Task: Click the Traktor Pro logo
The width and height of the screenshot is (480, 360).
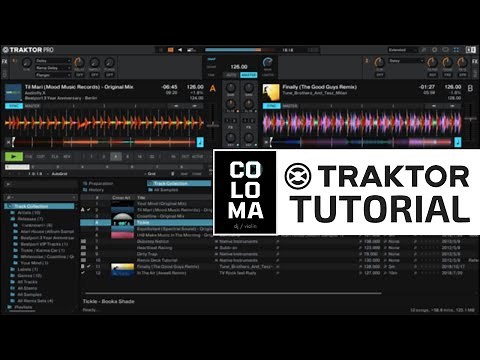Action: click(x=28, y=50)
